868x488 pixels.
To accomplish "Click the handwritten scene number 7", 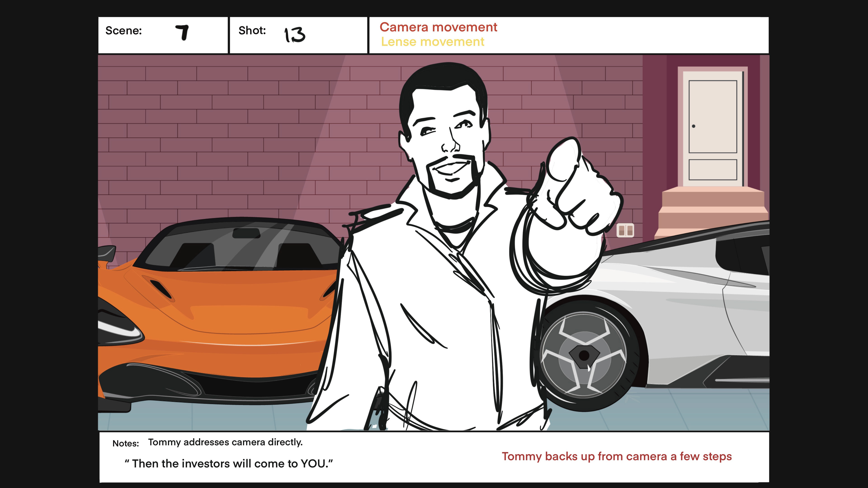I will [182, 33].
